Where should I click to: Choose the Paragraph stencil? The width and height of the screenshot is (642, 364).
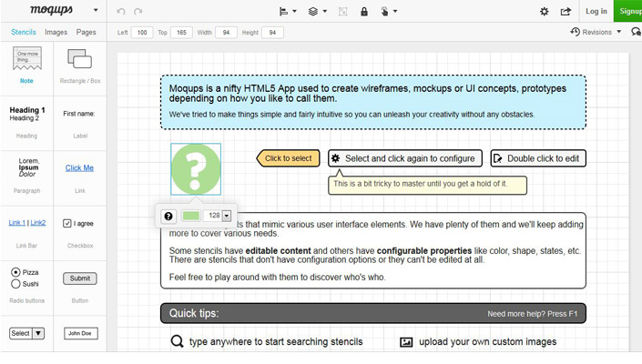tap(27, 175)
